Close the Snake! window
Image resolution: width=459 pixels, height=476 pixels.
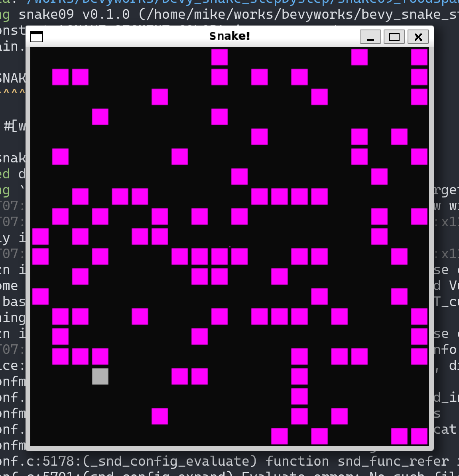pyautogui.click(x=418, y=37)
